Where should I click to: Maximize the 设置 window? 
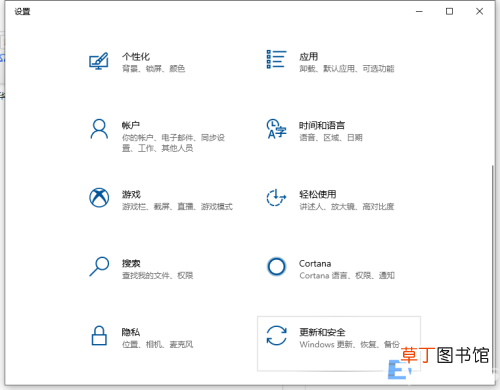pos(449,12)
